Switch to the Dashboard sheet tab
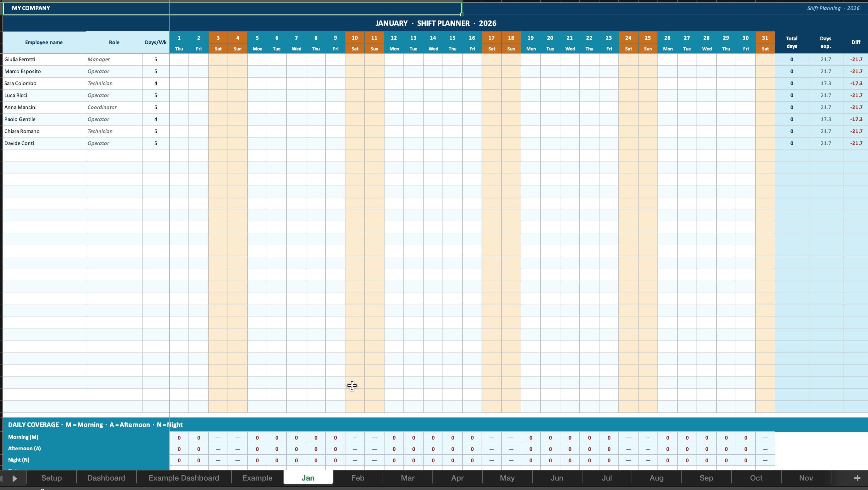The height and width of the screenshot is (490, 868). point(107,478)
